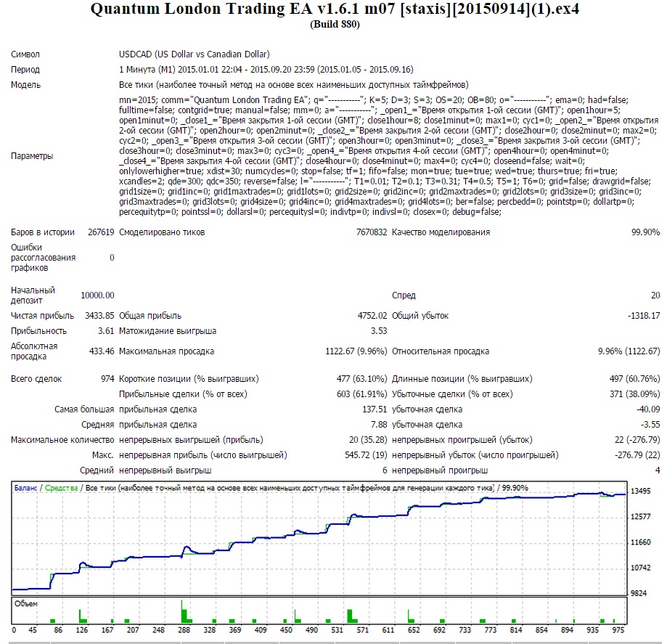667x644 pixels.
Task: Click the X-axis tick label 288
Action: pos(184,629)
